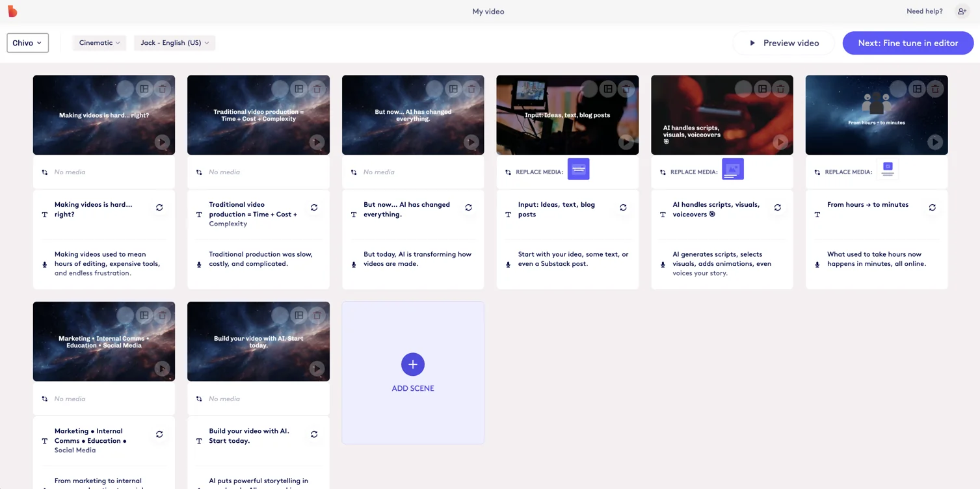Open split scene icon on first scene thumbnail

[144, 88]
